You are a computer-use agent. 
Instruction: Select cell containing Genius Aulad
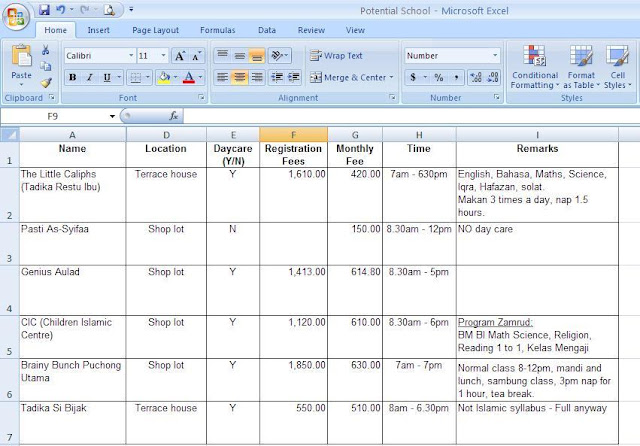73,290
